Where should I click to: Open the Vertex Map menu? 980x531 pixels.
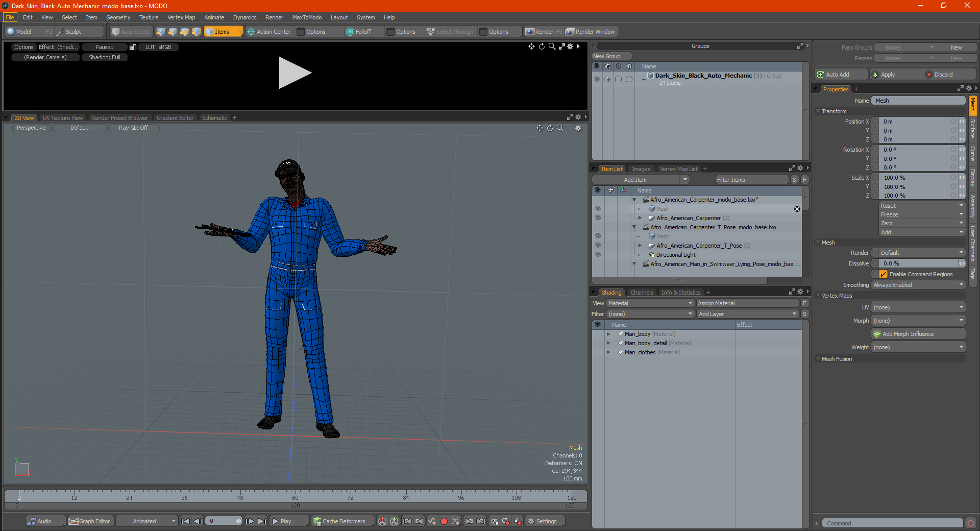181,17
